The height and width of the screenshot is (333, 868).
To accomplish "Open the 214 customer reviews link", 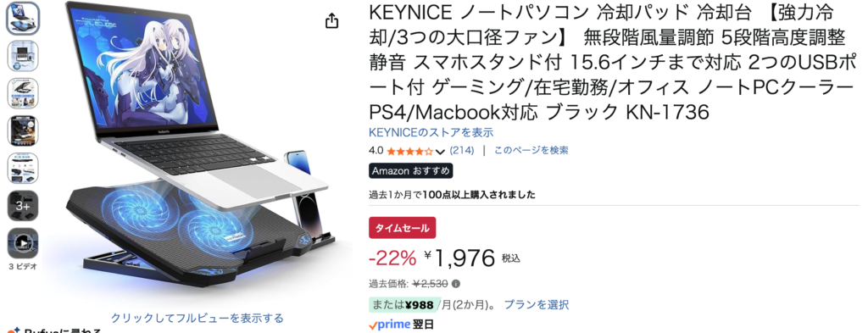I will pos(462,150).
